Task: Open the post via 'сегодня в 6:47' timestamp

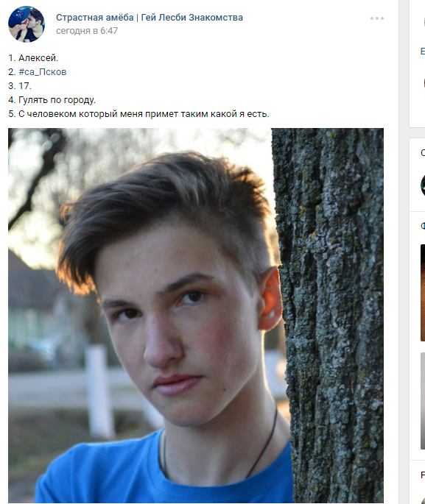Action: pyautogui.click(x=87, y=31)
